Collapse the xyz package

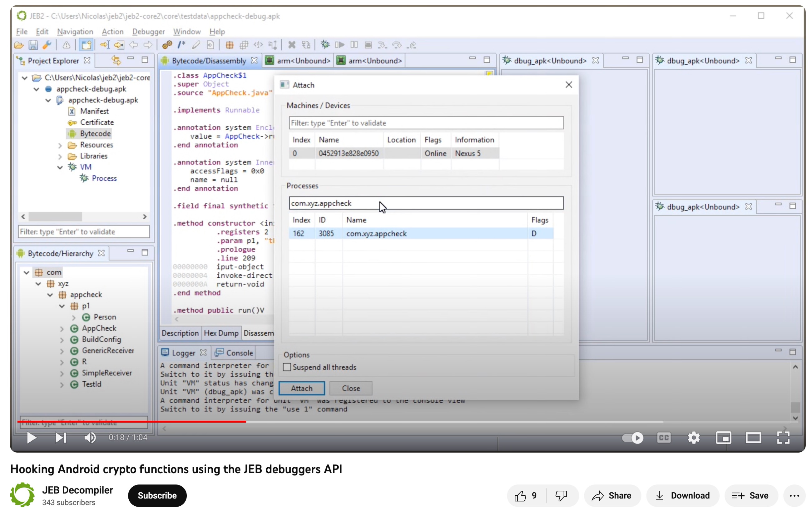click(x=38, y=284)
